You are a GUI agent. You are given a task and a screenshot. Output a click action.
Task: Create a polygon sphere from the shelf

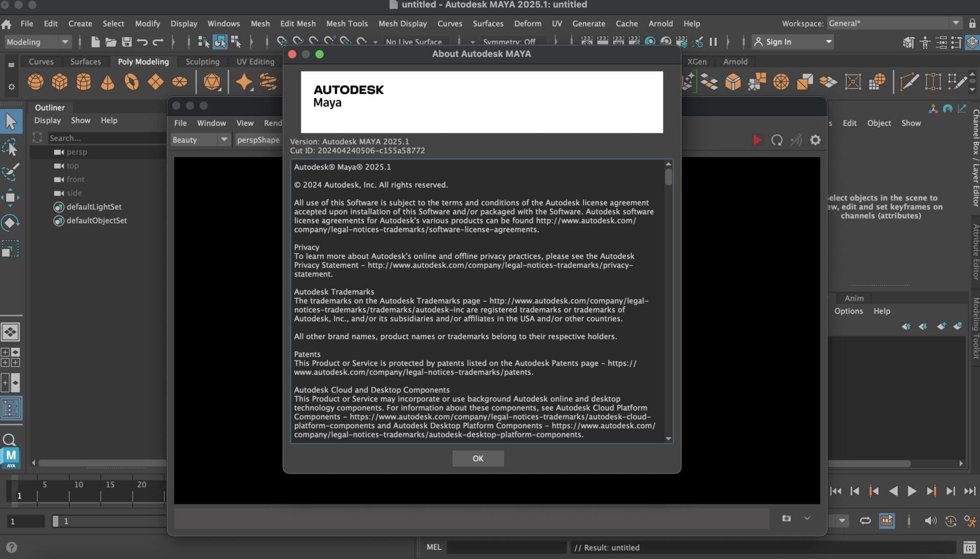(35, 81)
